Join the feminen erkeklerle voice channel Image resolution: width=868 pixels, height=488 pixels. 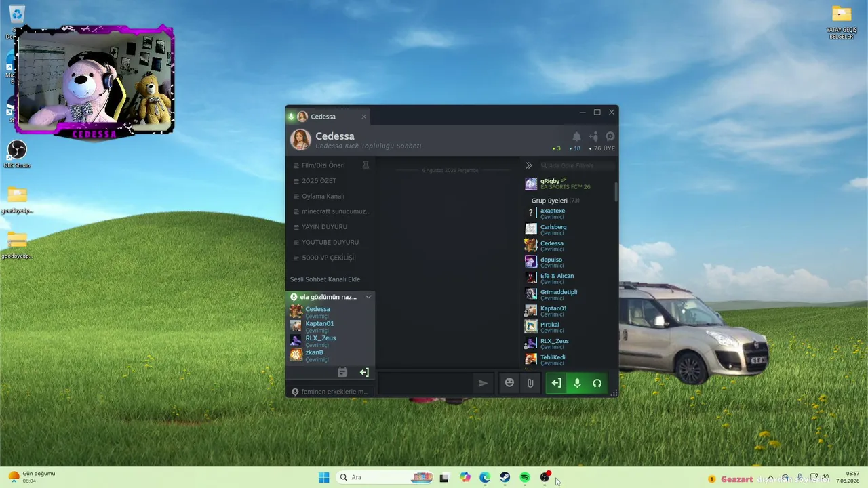[x=330, y=392]
